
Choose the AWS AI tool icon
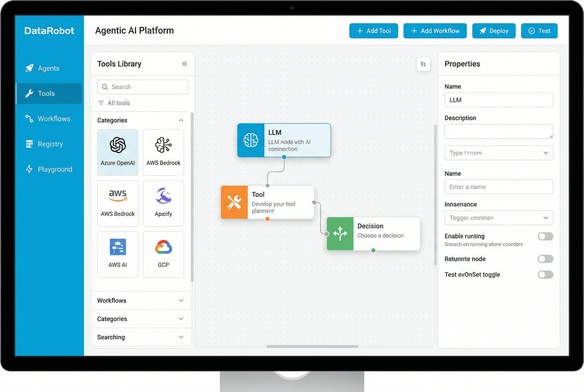pos(118,247)
